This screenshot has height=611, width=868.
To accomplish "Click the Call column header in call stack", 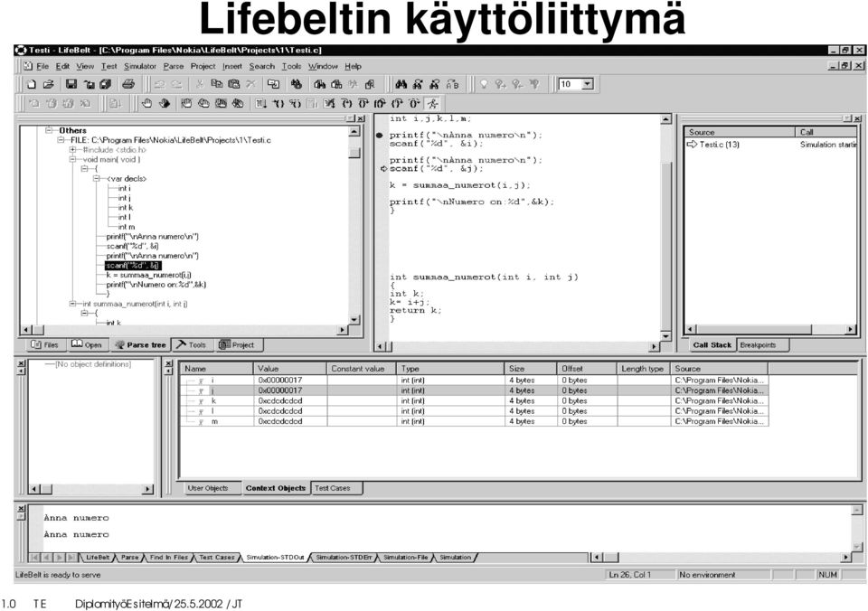I will click(826, 132).
